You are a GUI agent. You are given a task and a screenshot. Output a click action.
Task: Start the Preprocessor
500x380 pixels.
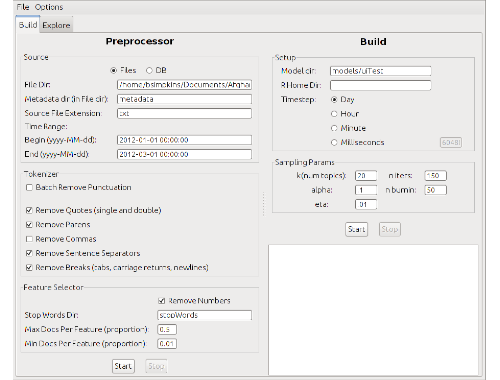(x=123, y=366)
